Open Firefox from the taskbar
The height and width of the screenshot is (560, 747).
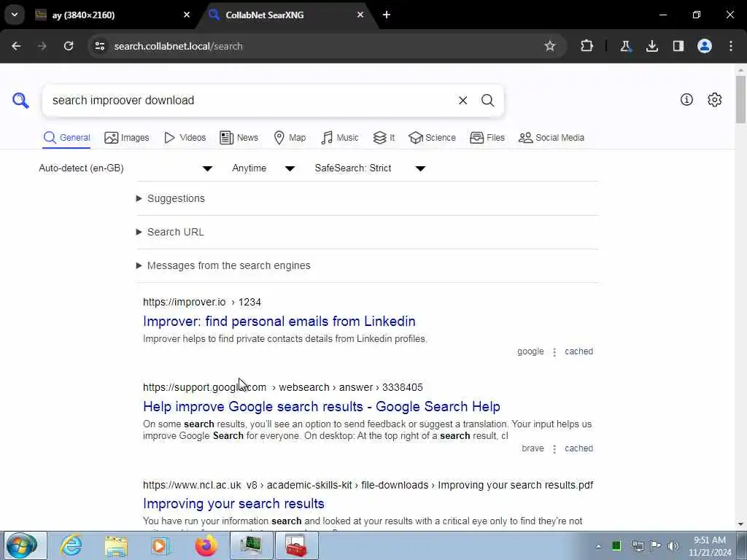[x=206, y=545]
